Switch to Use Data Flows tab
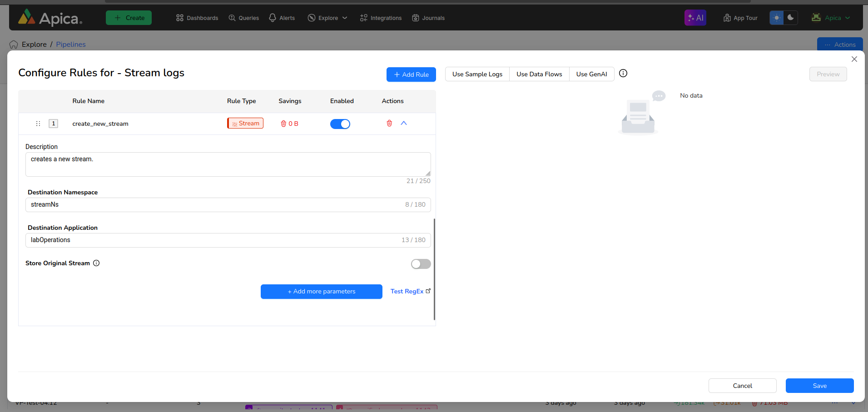The height and width of the screenshot is (412, 868). pyautogui.click(x=539, y=74)
